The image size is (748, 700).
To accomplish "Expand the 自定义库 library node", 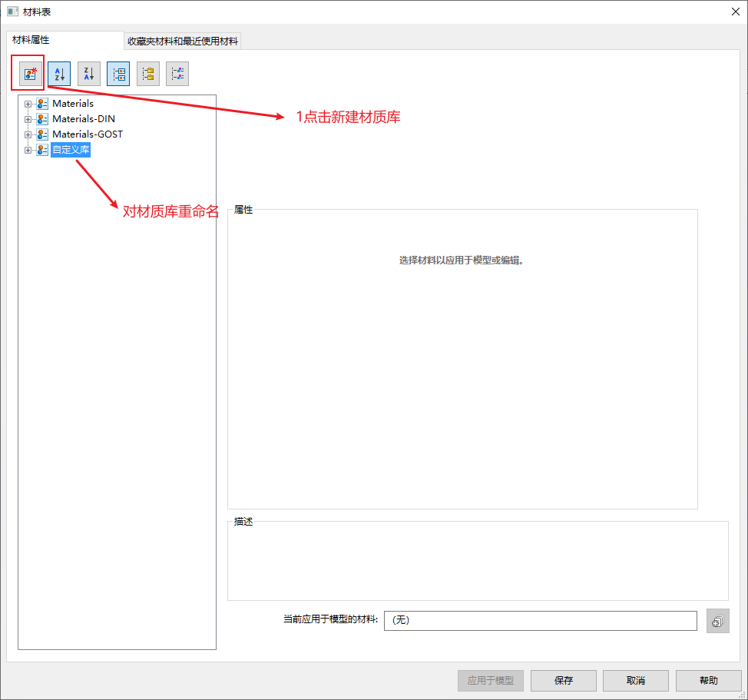I will [28, 150].
